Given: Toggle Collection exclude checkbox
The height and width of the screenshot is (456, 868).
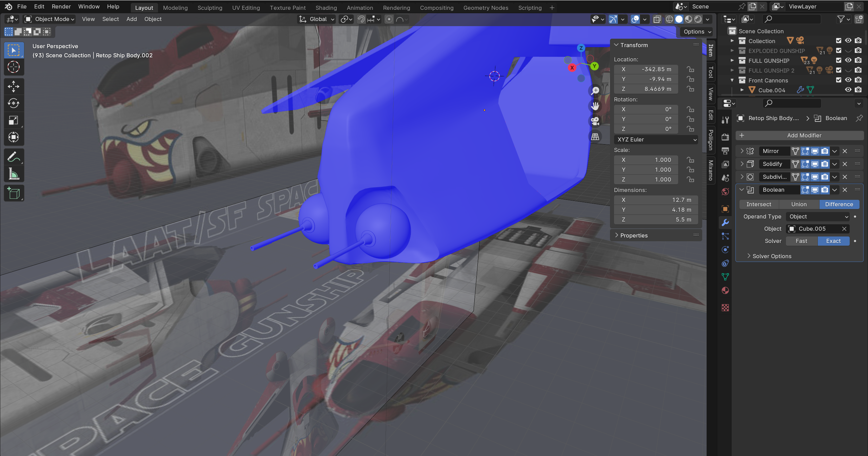Looking at the screenshot, I should 839,41.
